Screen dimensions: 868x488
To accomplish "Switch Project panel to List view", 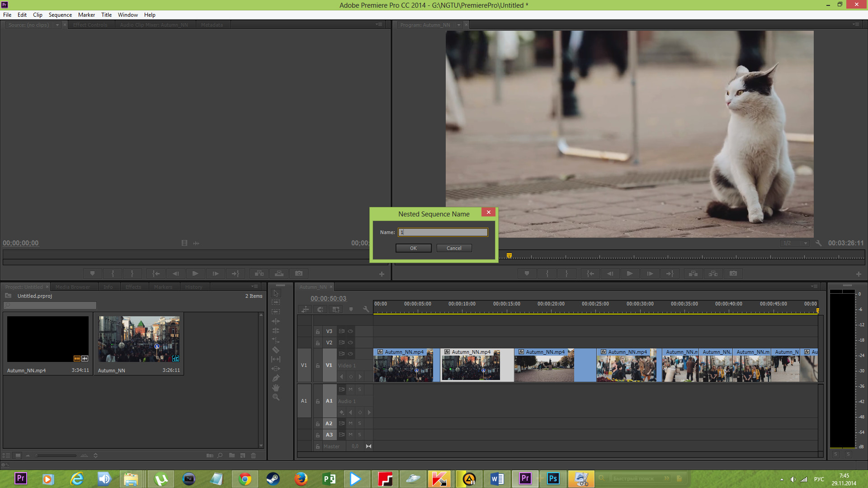I will pos(6,455).
